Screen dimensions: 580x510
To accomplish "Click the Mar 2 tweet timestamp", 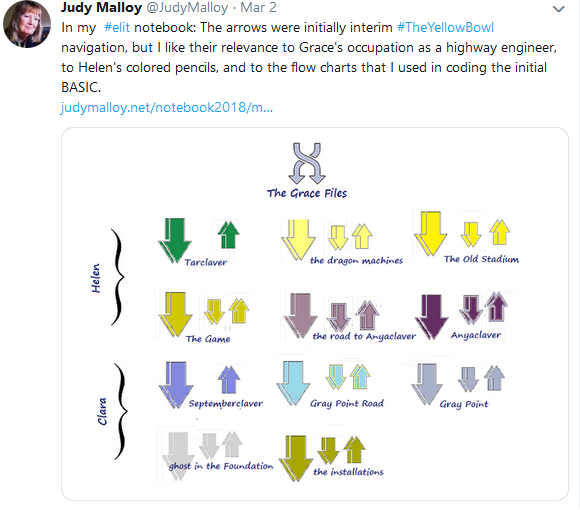I will pyautogui.click(x=258, y=7).
